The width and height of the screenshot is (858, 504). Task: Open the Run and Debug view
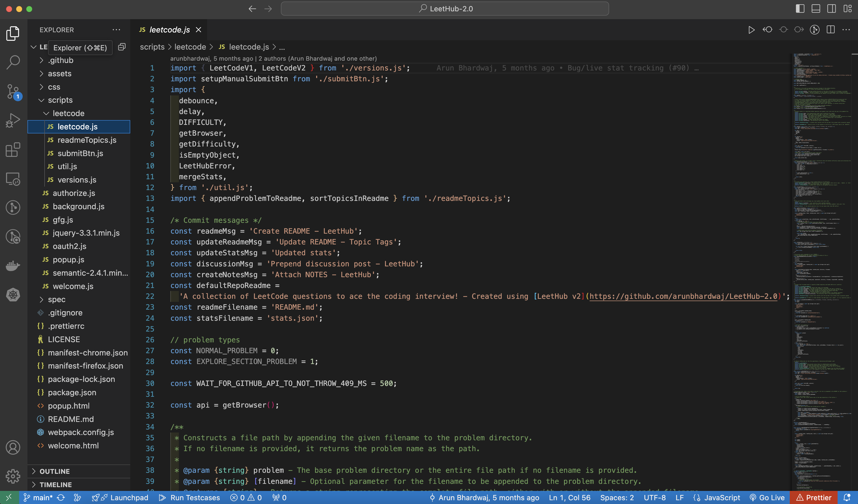click(x=13, y=121)
